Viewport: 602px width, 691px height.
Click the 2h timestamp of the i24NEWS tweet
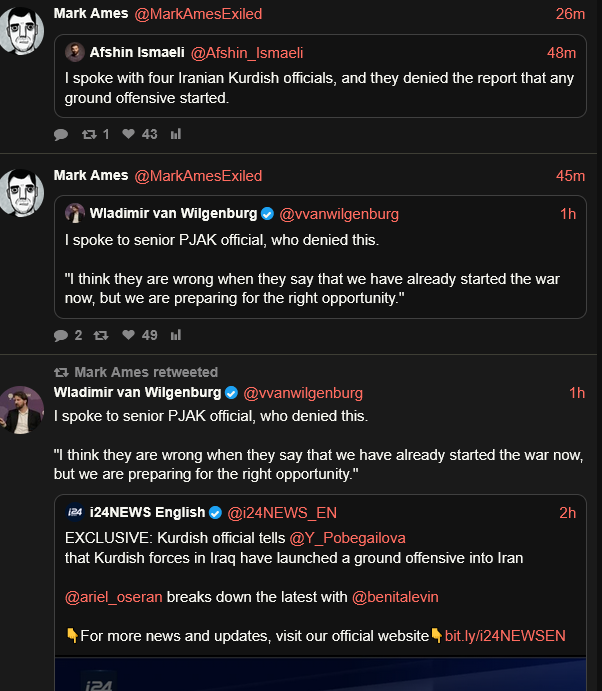(567, 513)
